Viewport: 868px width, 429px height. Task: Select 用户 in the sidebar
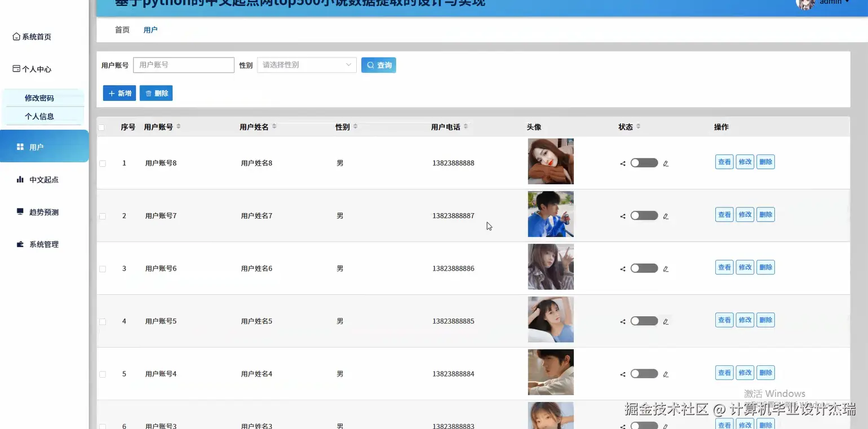(44, 147)
